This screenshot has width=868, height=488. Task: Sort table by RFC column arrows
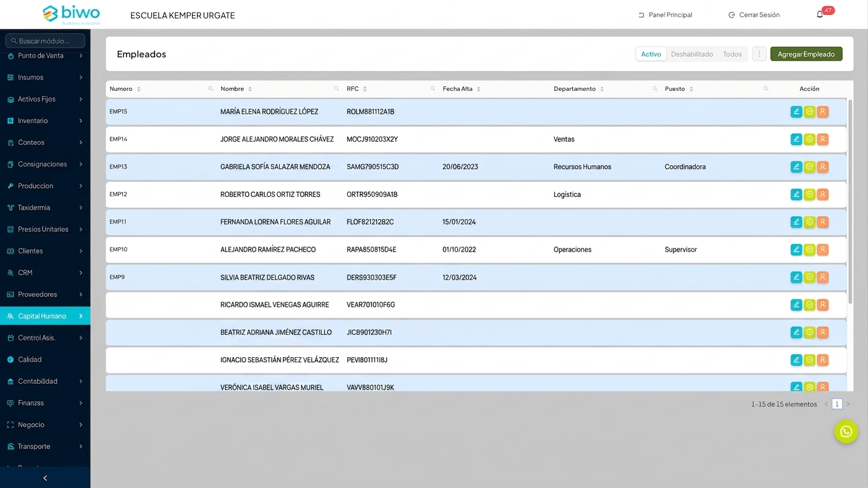tap(365, 89)
